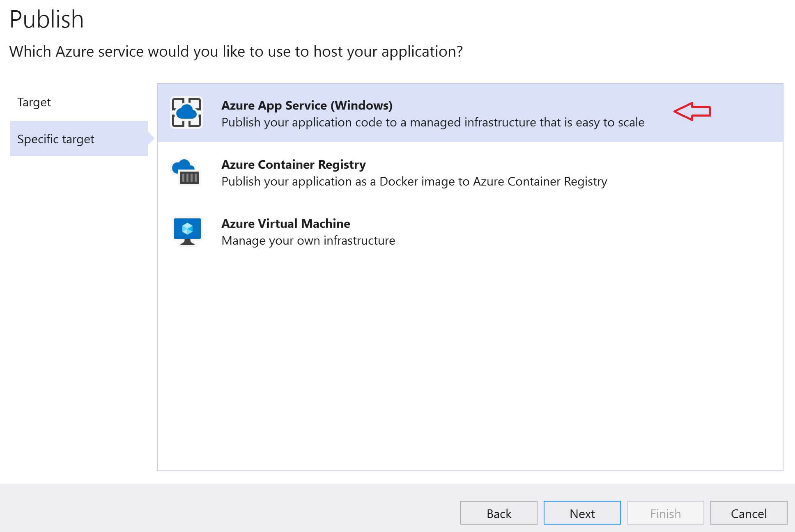Click the Azure Container Registry icon
795x532 pixels.
coord(186,172)
